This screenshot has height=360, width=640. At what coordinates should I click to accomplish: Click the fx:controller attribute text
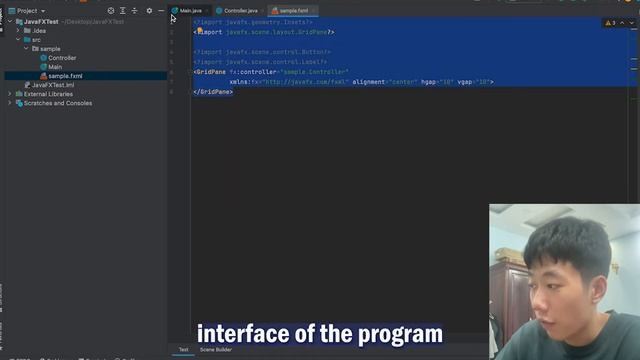(253, 72)
